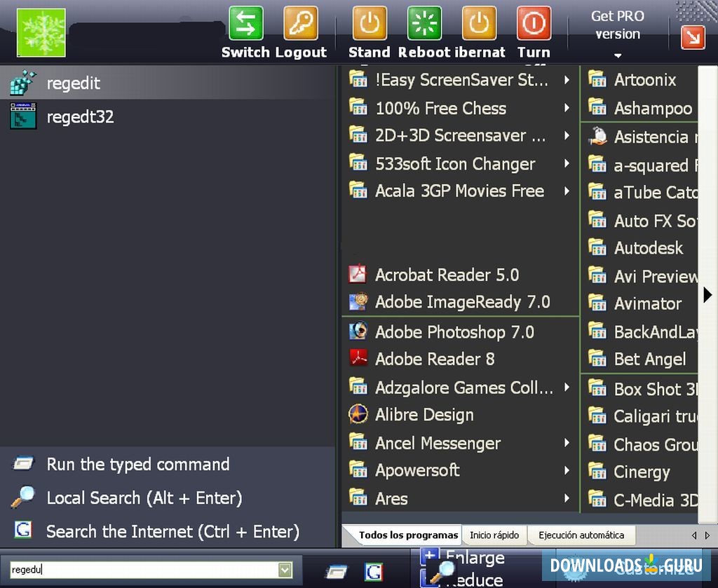Click the Logout key icon
This screenshot has height=588, width=718.
[x=301, y=23]
